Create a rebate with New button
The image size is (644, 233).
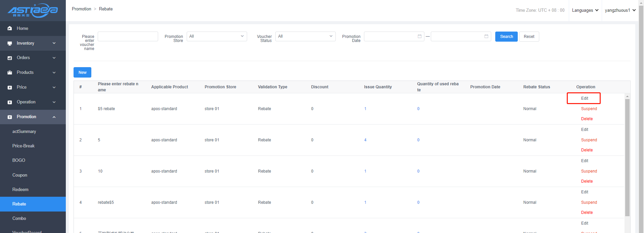point(82,73)
